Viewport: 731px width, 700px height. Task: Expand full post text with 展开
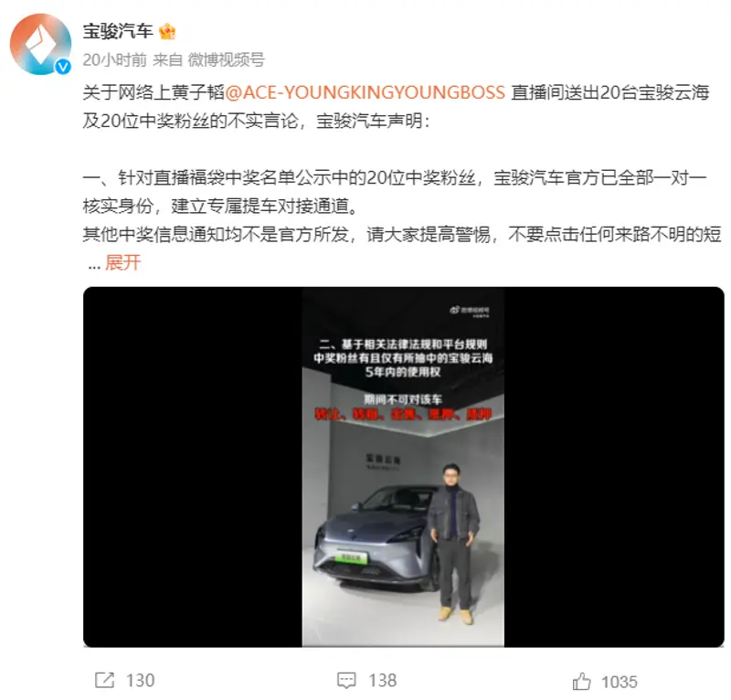click(x=122, y=262)
